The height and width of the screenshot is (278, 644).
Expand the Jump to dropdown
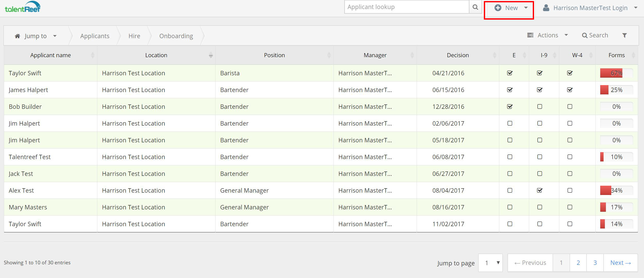55,36
